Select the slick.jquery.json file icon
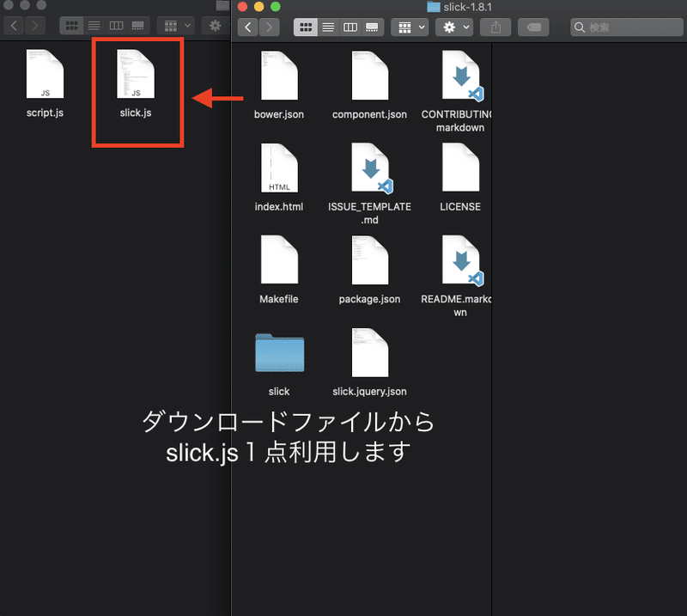The image size is (687, 616). coord(370,352)
